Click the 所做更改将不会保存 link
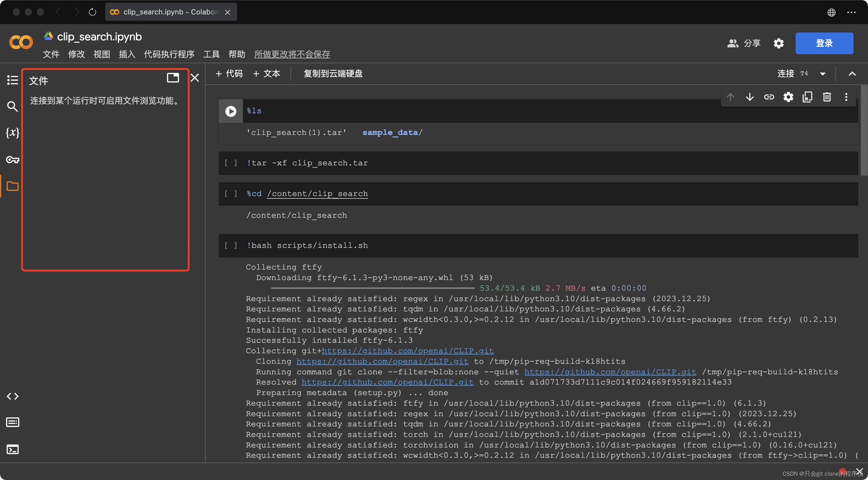This screenshot has width=868, height=480. pyautogui.click(x=292, y=54)
